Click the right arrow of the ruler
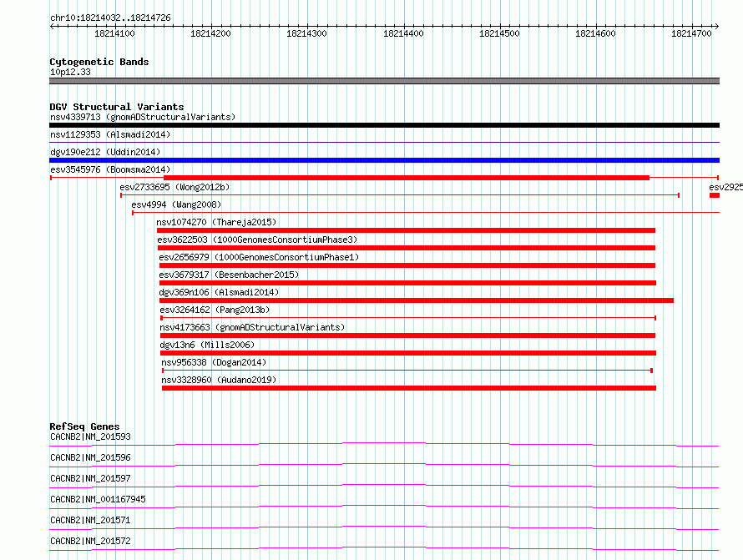743x560 pixels. point(717,27)
